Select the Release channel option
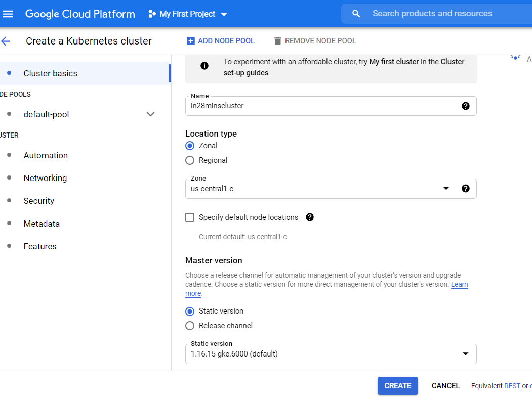The width and height of the screenshot is (532, 400). (190, 326)
